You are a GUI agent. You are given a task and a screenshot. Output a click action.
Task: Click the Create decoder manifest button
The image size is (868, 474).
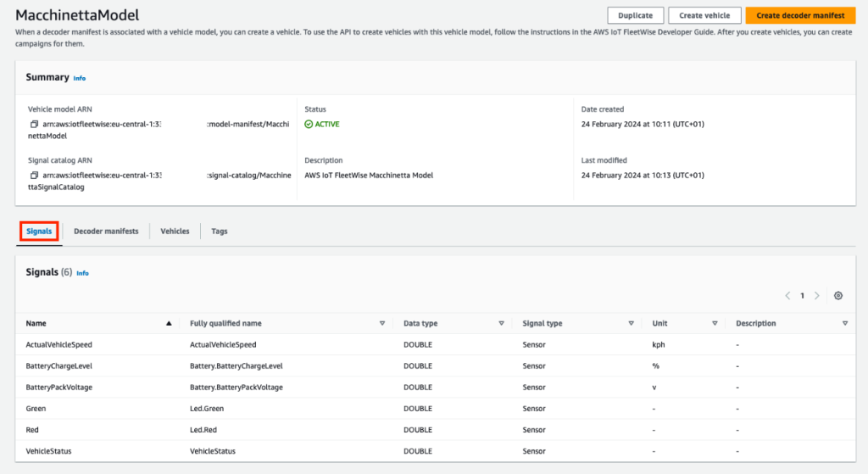point(799,15)
